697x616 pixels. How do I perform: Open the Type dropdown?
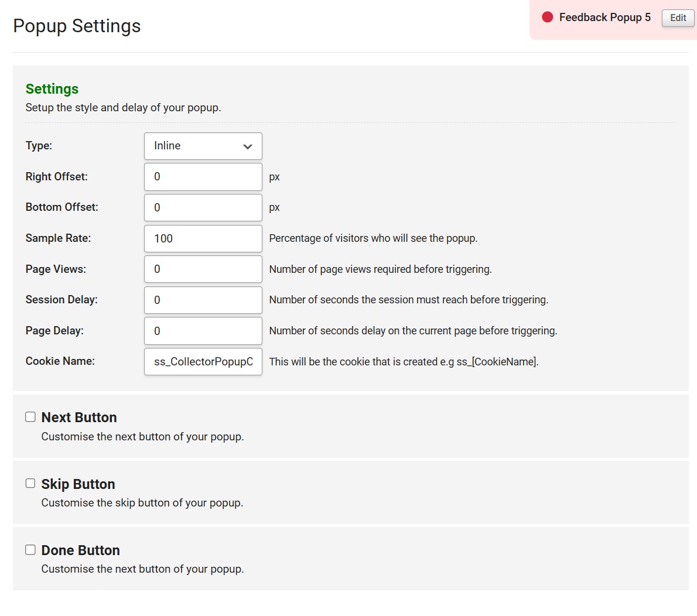pos(203,146)
